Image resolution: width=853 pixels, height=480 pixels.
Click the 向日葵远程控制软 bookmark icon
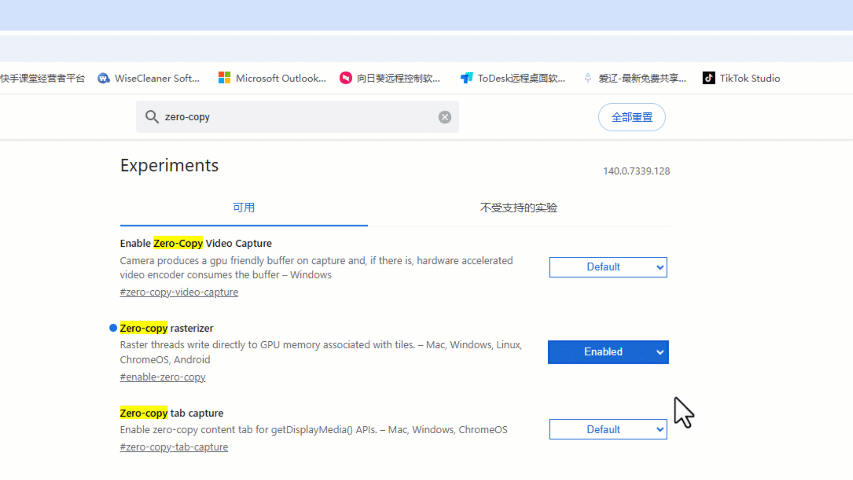(x=345, y=78)
